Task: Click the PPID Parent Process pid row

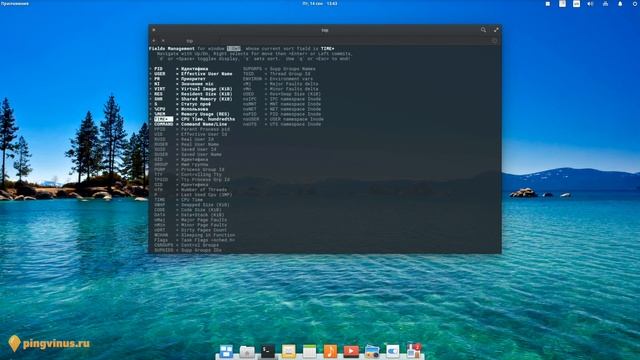Action: click(x=192, y=129)
